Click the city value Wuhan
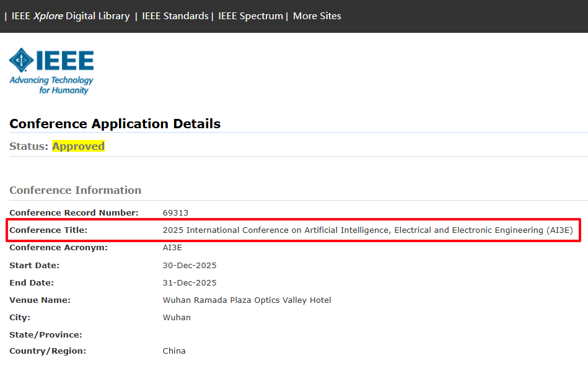The image size is (588, 371). [x=177, y=317]
